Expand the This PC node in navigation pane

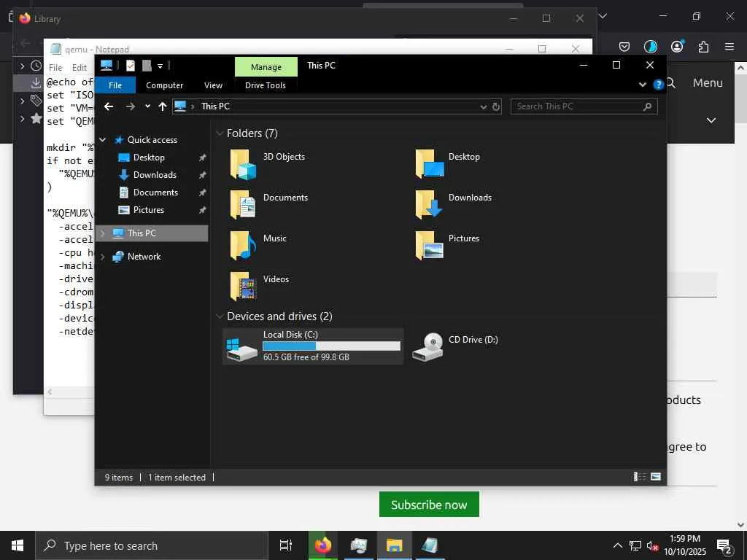102,233
